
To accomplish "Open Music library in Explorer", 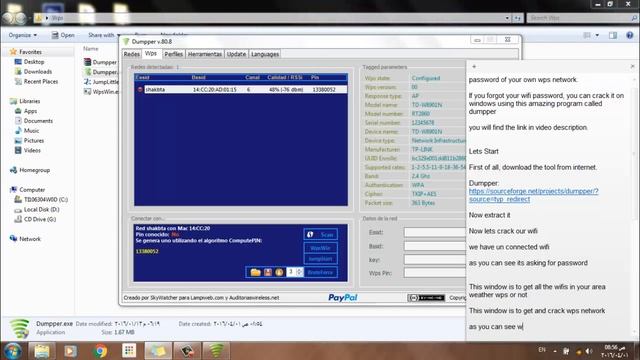I will point(31,130).
